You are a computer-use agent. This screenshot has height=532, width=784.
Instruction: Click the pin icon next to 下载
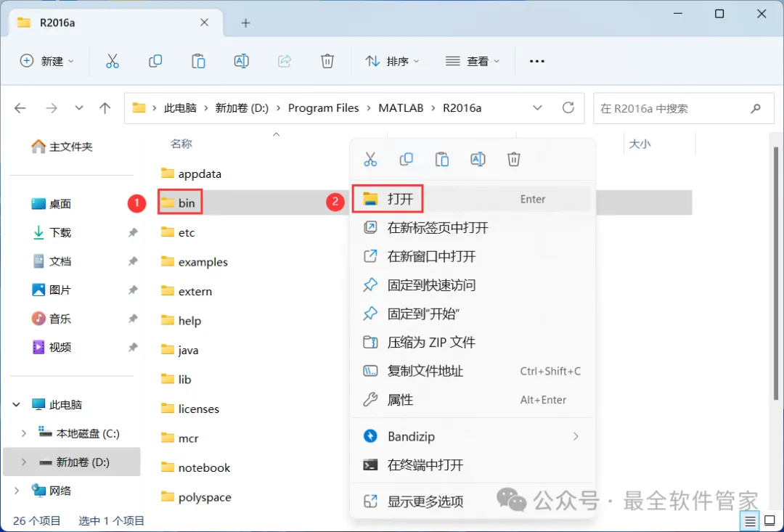[x=133, y=232]
